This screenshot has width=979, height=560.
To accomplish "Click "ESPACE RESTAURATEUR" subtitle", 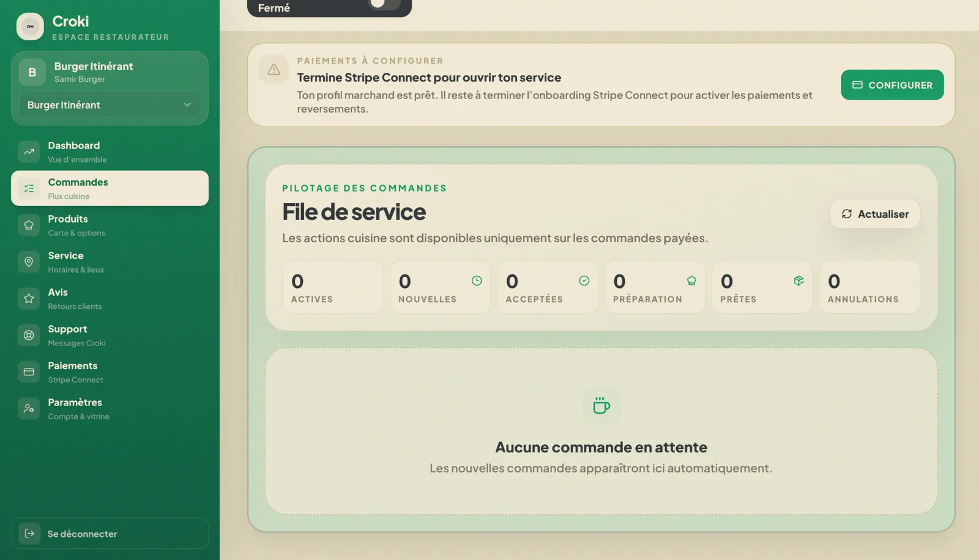I will [x=111, y=37].
